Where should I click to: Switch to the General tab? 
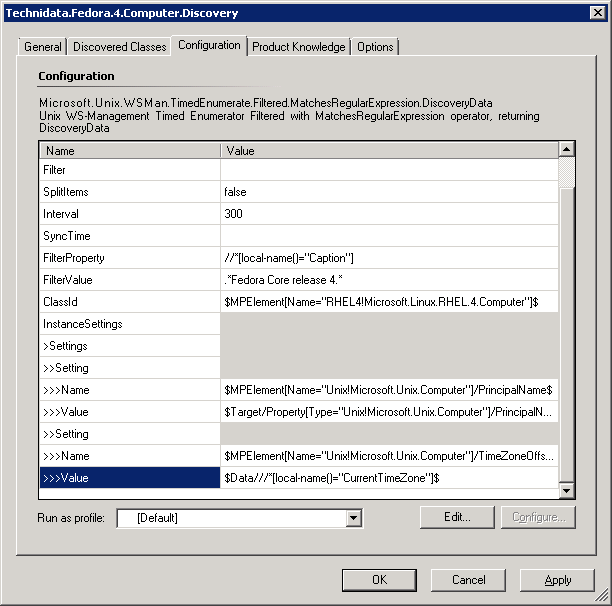pos(43,47)
